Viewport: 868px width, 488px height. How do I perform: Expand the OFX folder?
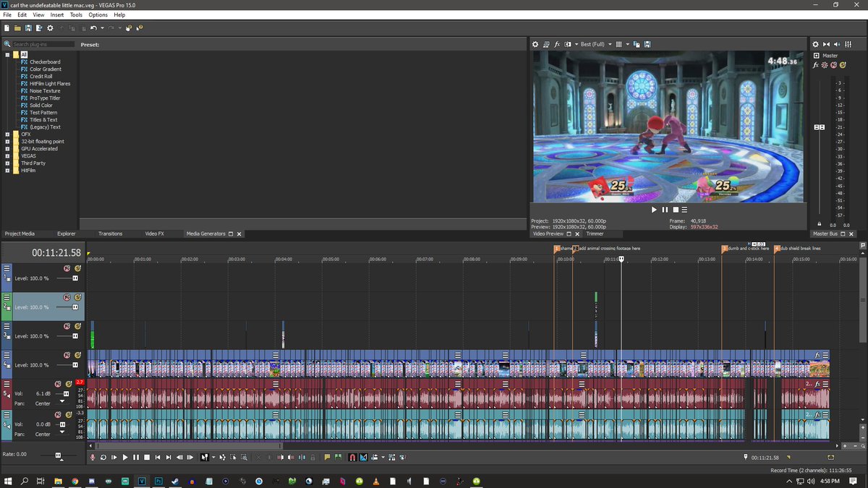click(x=7, y=134)
